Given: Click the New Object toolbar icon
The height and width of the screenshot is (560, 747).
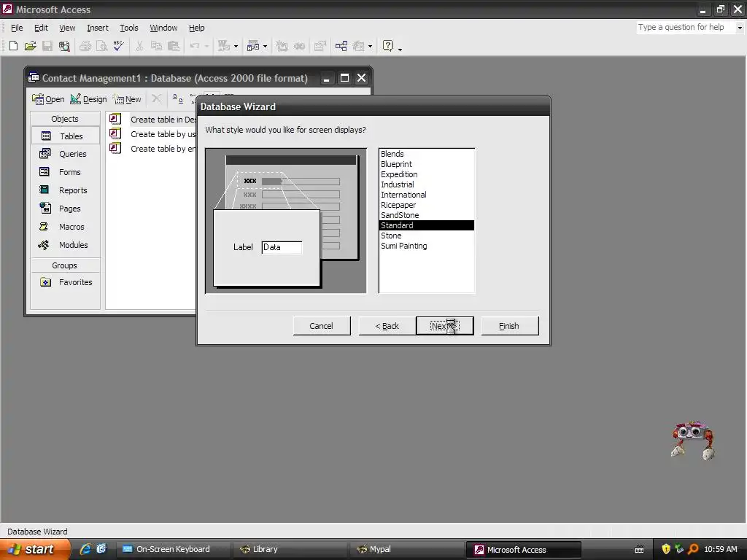Looking at the screenshot, I should [359, 46].
